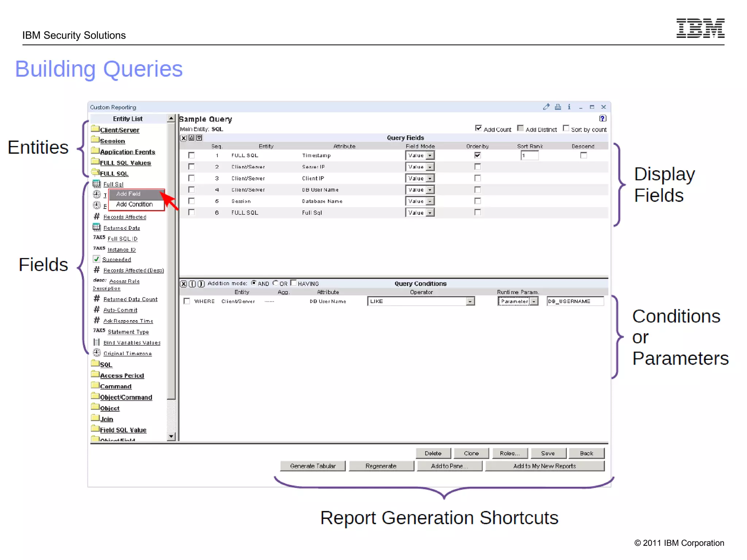
Task: Click Records Affected hash icon
Action: [97, 216]
